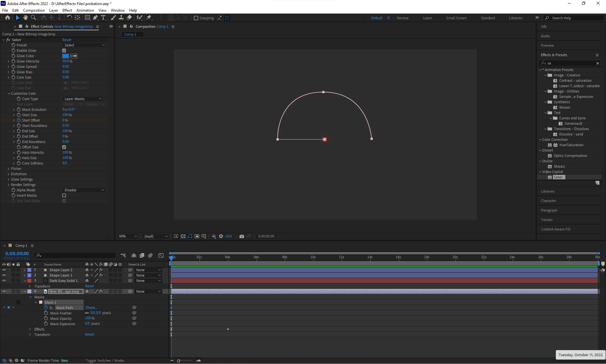Viewport: 606px width, 364px height.
Task: Switch to the Review workspace tab
Action: [x=402, y=18]
